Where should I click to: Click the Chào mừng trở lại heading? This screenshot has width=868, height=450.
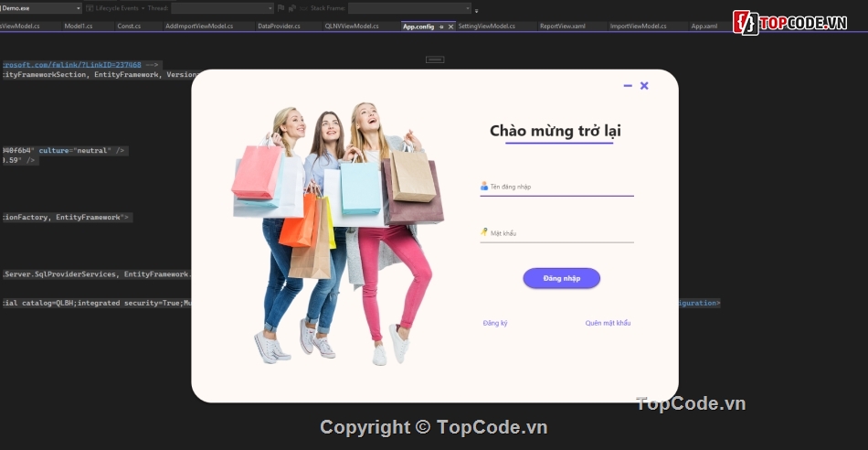click(556, 131)
